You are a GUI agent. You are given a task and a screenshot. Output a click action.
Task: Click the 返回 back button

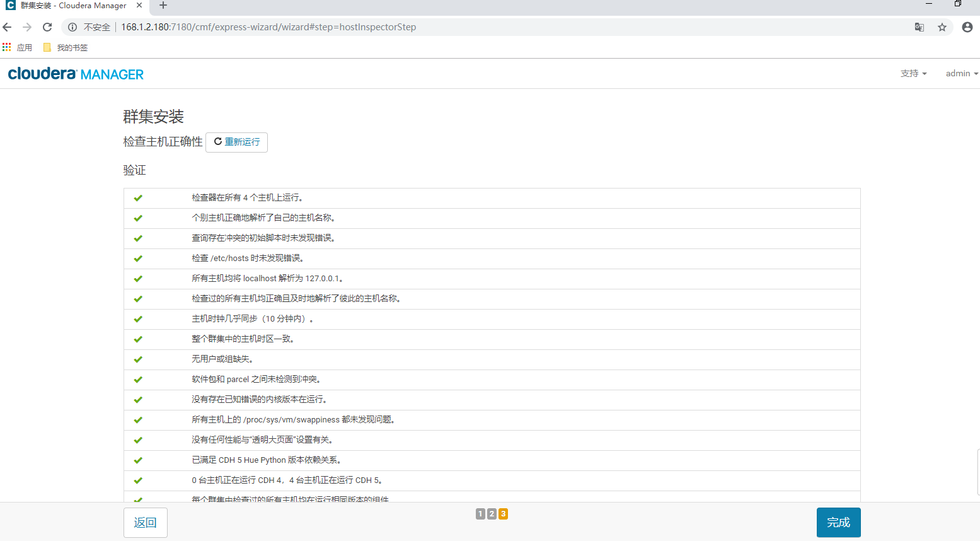pyautogui.click(x=146, y=523)
